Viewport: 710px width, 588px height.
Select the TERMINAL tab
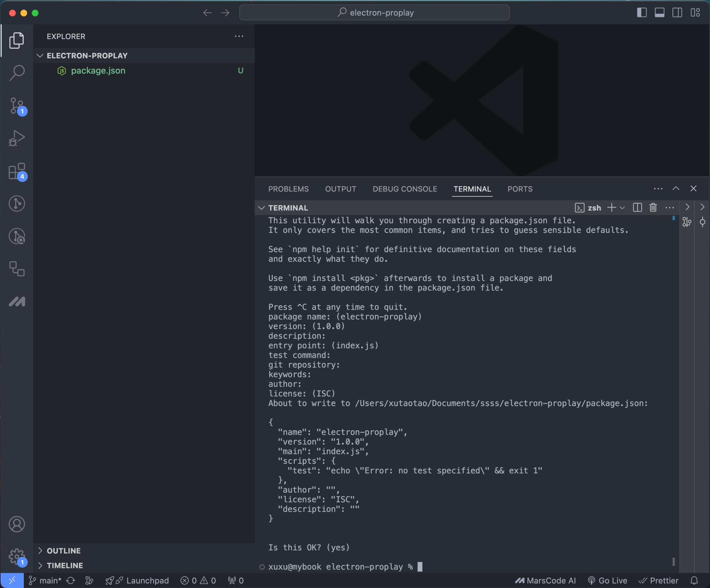coord(472,189)
